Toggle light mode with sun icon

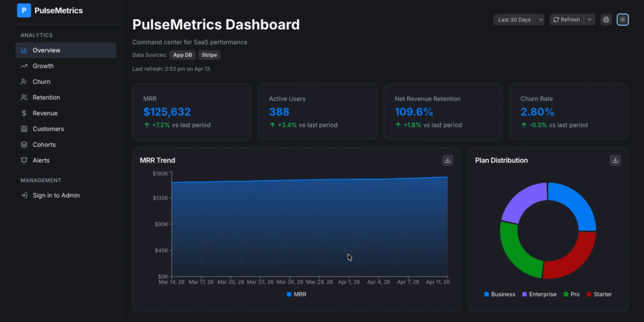(623, 20)
